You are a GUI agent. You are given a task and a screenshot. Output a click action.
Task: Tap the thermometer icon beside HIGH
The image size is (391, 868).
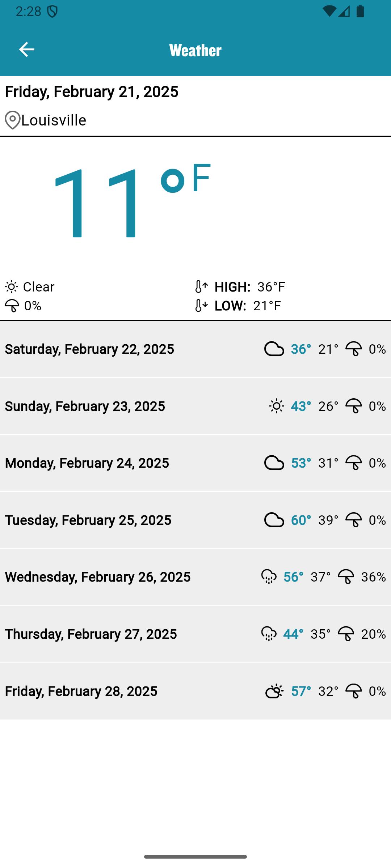coord(201,286)
